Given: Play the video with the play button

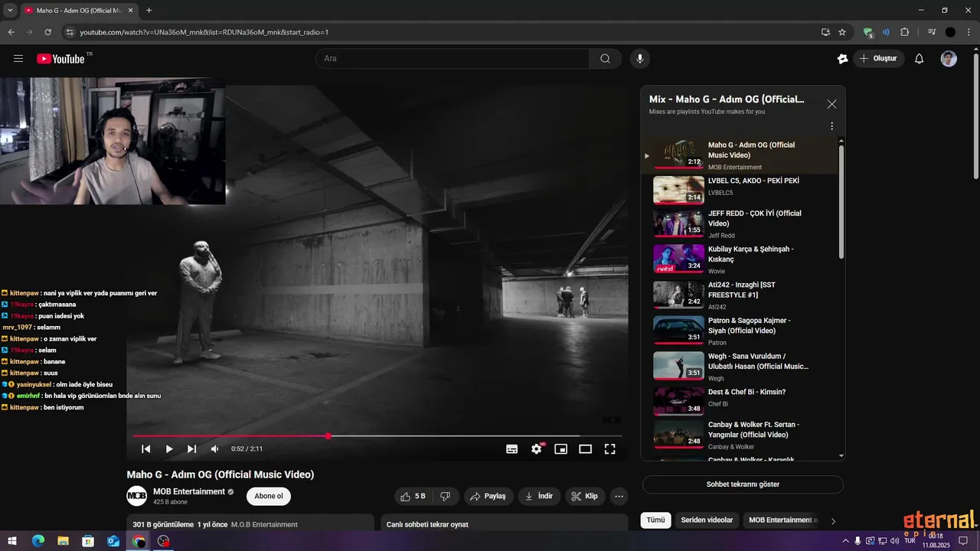Looking at the screenshot, I should coord(169,449).
